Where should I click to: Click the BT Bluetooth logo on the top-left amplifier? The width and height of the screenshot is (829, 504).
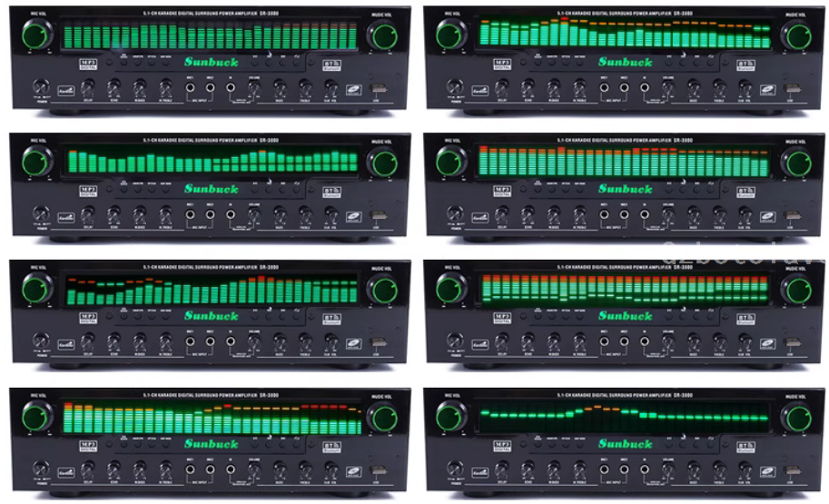[x=331, y=65]
